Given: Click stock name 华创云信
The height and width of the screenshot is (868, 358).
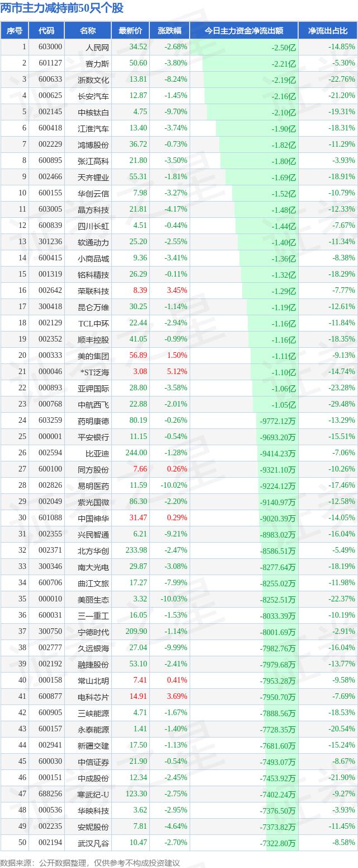Looking at the screenshot, I should [x=93, y=193].
